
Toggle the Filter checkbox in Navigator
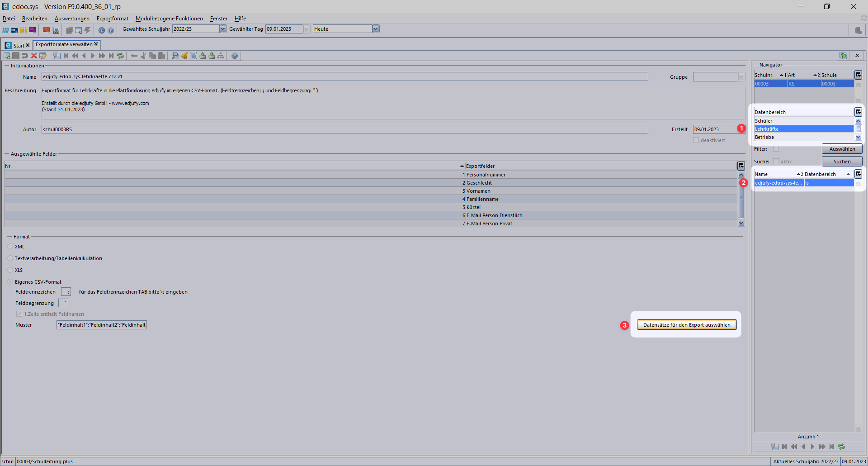click(776, 149)
